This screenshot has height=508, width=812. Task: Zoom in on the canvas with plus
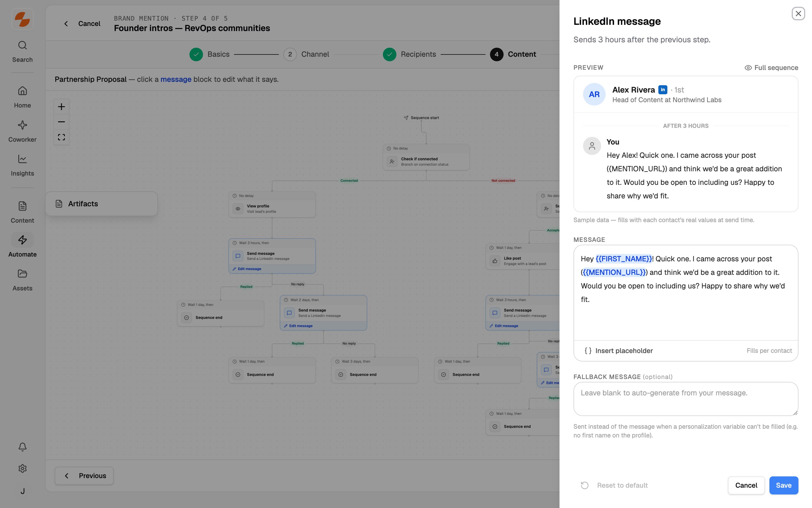pyautogui.click(x=61, y=106)
